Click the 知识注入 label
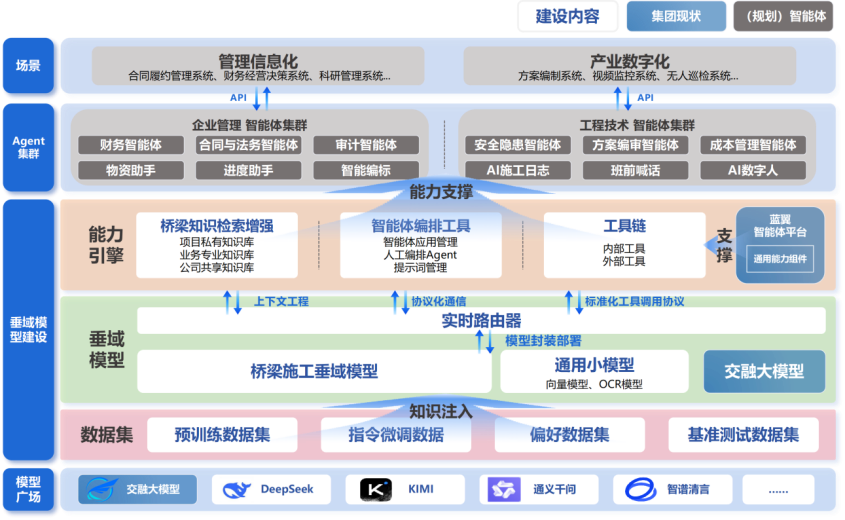Screen dimensions: 845x520 441,412
